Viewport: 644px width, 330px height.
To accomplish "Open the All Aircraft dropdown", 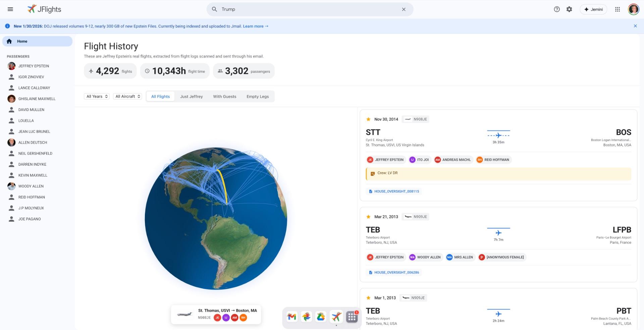I will (127, 97).
